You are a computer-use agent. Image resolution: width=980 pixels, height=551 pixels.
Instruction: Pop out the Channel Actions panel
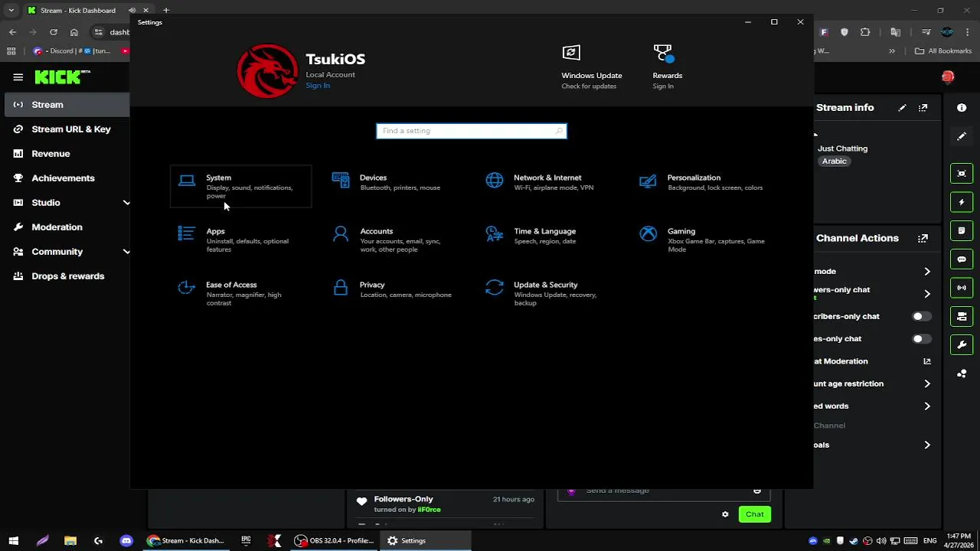pyautogui.click(x=923, y=239)
